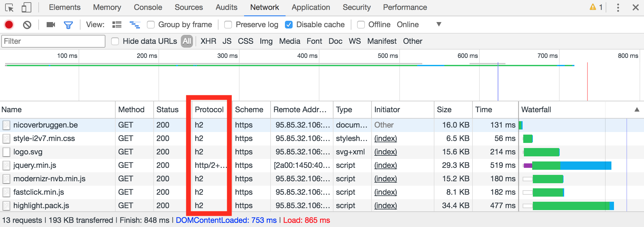Open (index) initiator link for highlight.pack.js
Image resolution: width=644 pixels, height=227 pixels.
tap(386, 206)
